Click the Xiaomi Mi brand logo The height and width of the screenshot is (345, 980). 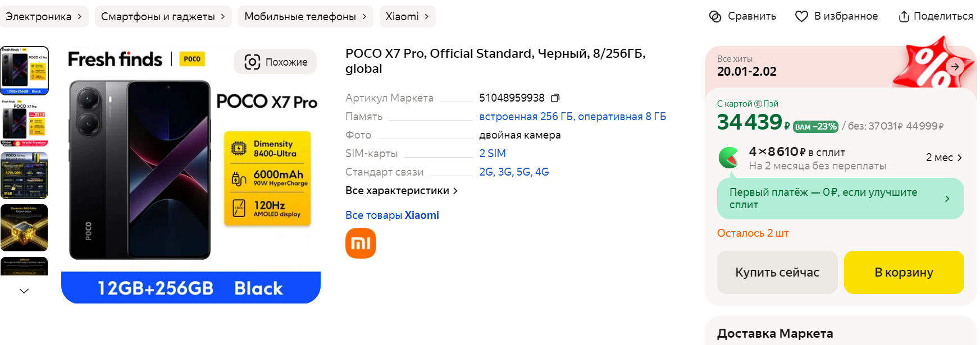(x=361, y=243)
